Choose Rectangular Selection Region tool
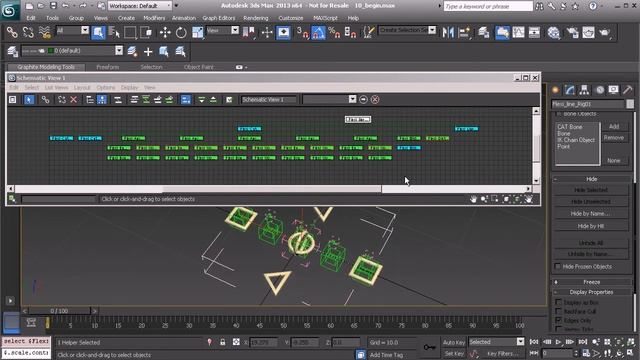Image resolution: width=640 pixels, height=360 pixels. (130, 32)
